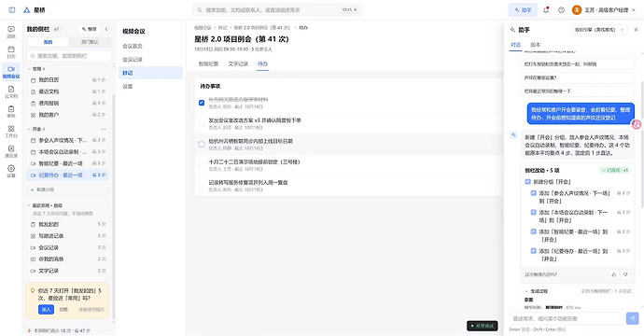Open the engine dropdown in assistant header
This screenshot has height=336, width=644.
pos(600,30)
